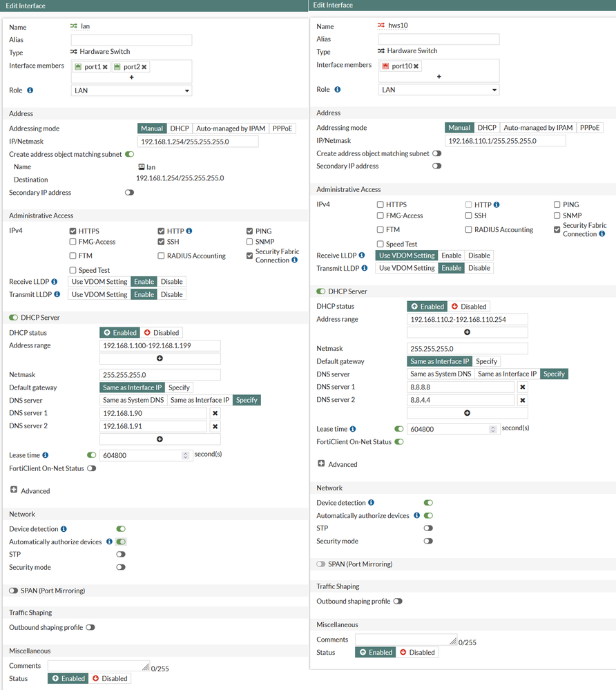
Task: Check RADIUS Accounting on hws10 interface
Action: pos(469,230)
